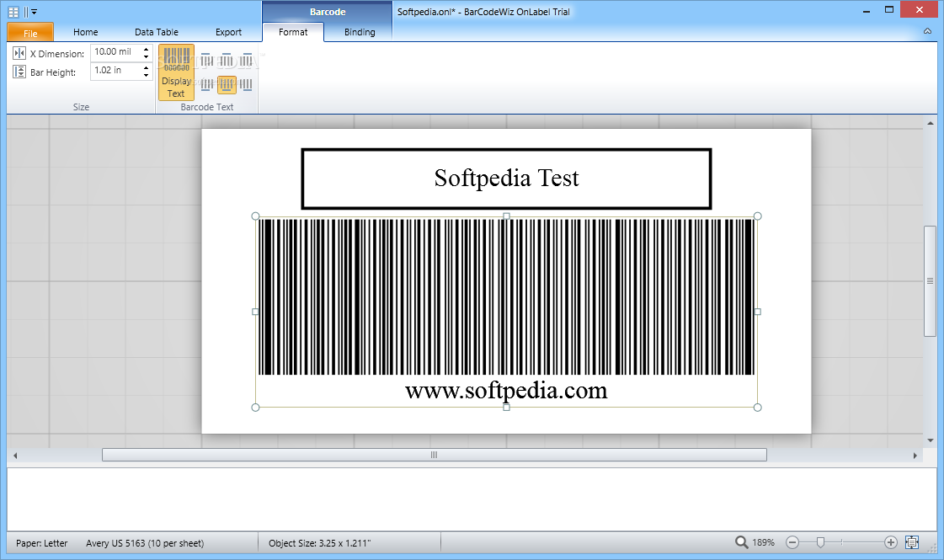The width and height of the screenshot is (944, 560).
Task: Select the highlighted below-center text position
Action: 227,85
